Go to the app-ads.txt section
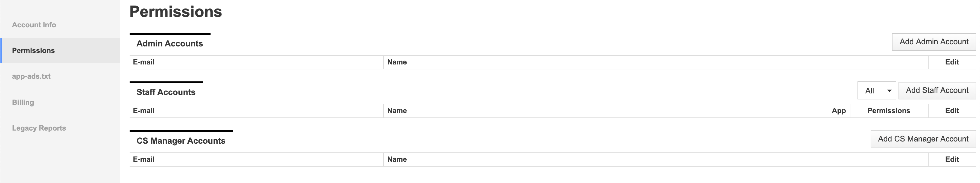 (x=31, y=76)
